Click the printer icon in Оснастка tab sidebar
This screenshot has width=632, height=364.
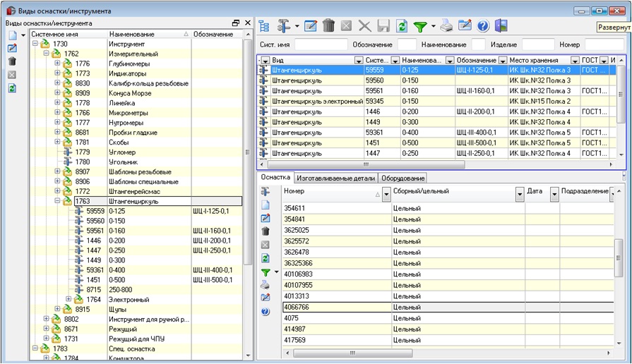click(x=266, y=285)
